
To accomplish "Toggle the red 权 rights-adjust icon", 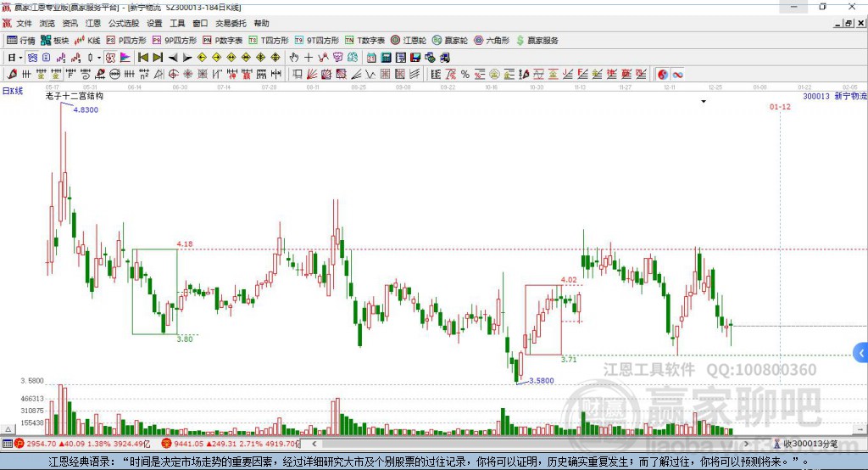I will (111, 57).
